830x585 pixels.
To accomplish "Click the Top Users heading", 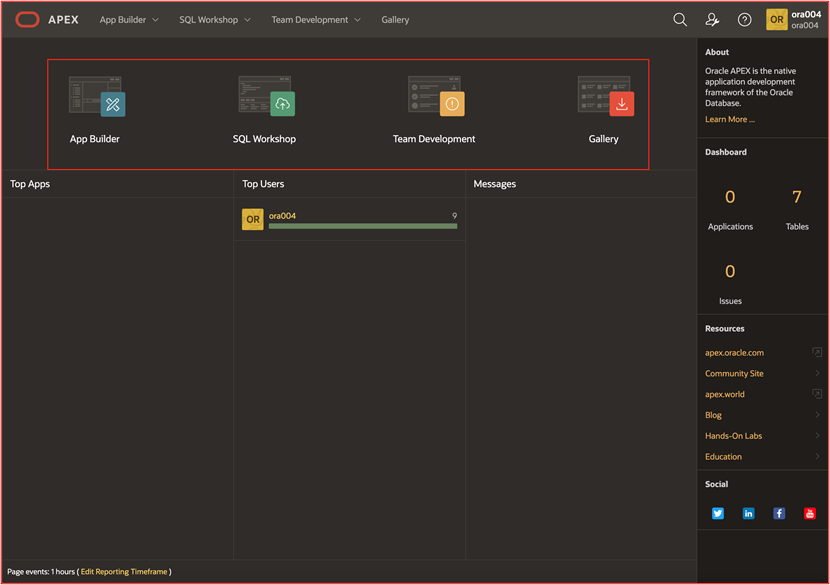I will tap(263, 184).
